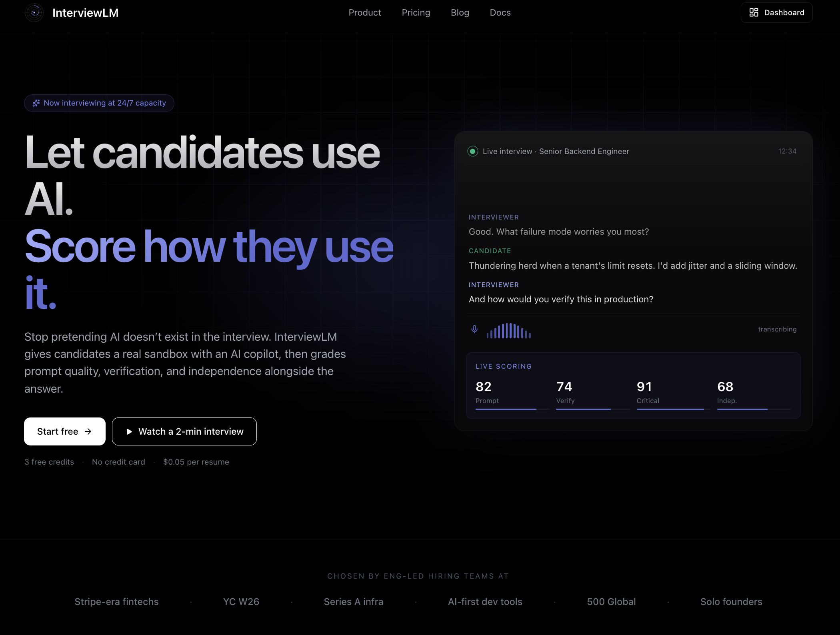840x635 pixels.
Task: Go to the Pricing page
Action: (x=416, y=13)
